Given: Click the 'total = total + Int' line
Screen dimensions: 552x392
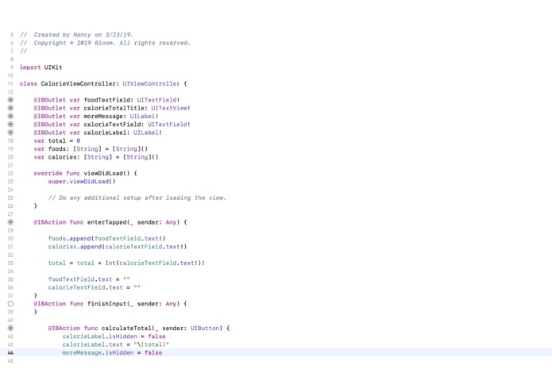Looking at the screenshot, I should [x=126, y=263].
